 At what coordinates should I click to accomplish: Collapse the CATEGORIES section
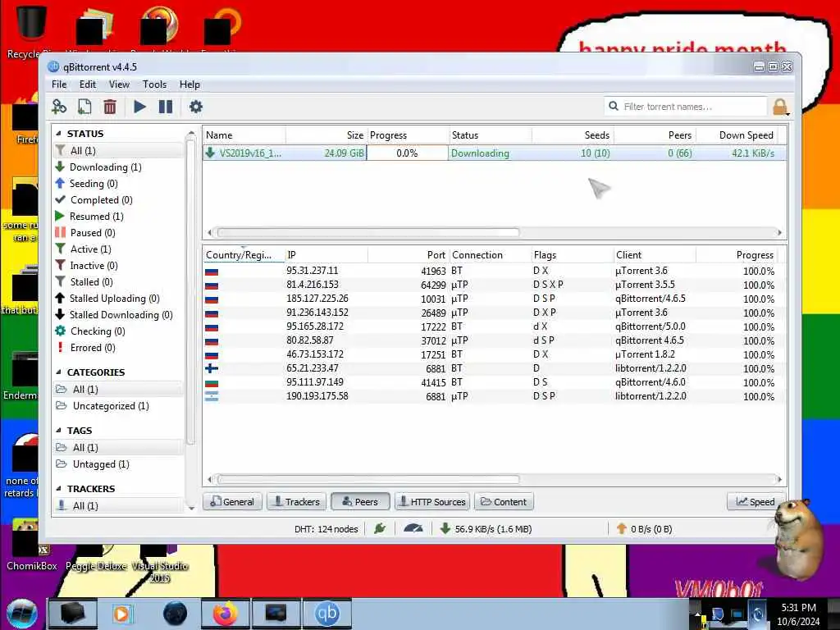click(58, 372)
